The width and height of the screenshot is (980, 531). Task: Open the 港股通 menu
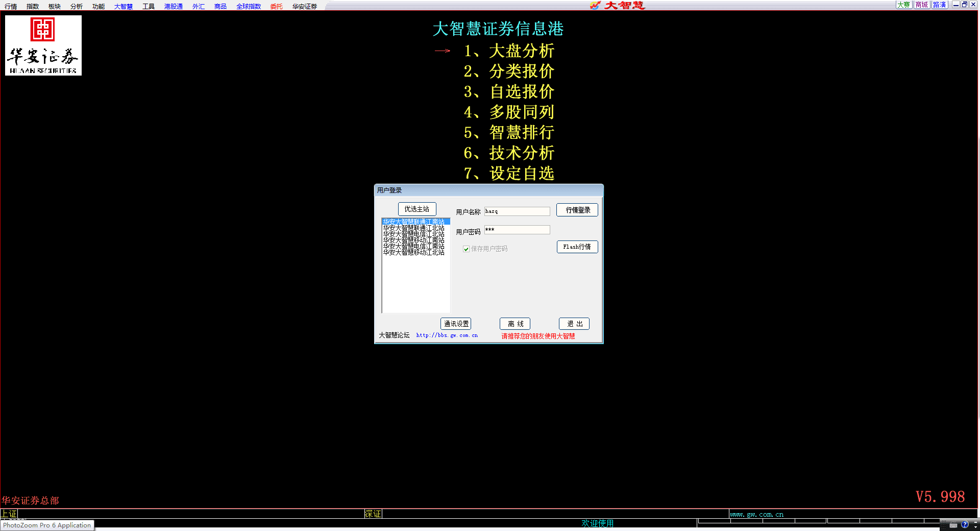point(174,7)
